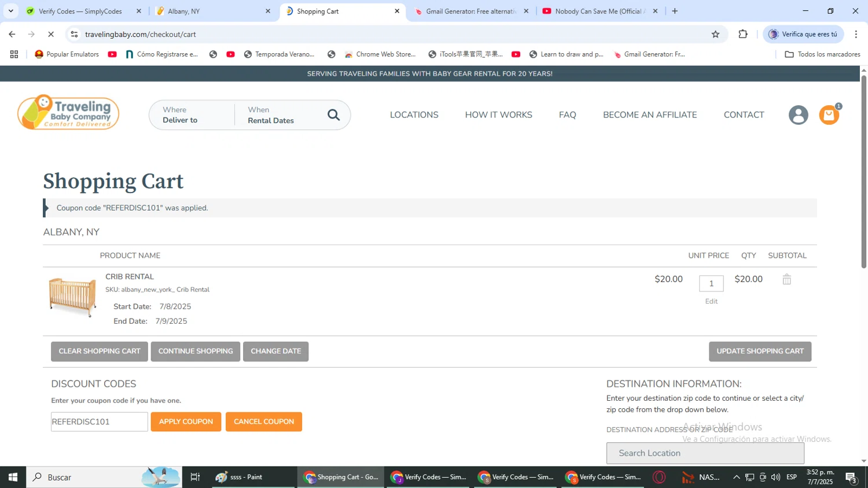Open the shopping cart bag icon
Image resolution: width=868 pixels, height=488 pixels.
pos(829,115)
